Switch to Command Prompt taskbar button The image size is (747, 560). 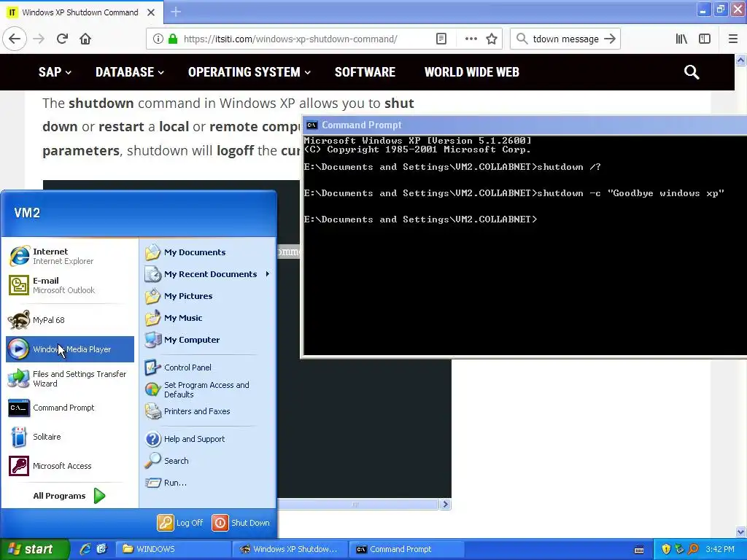407,549
